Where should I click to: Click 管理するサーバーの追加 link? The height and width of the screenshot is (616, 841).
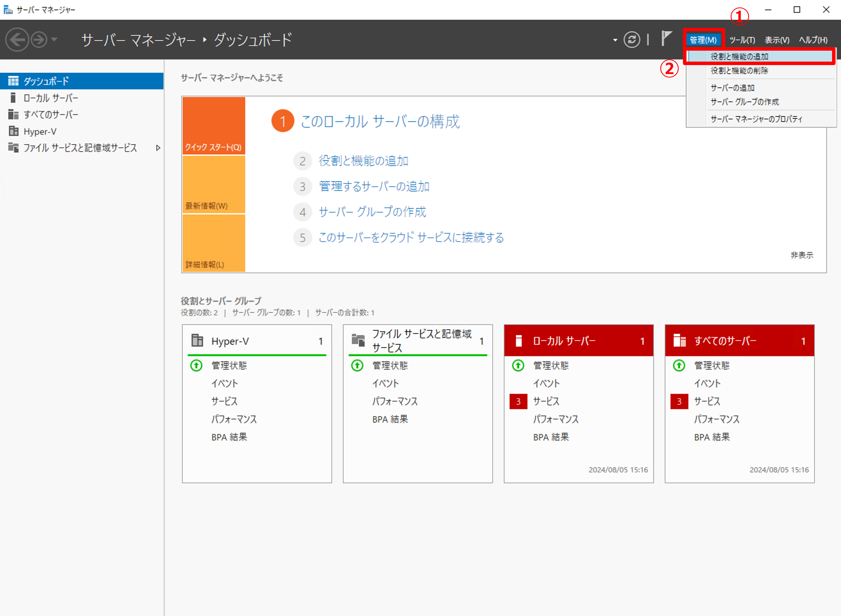click(374, 186)
